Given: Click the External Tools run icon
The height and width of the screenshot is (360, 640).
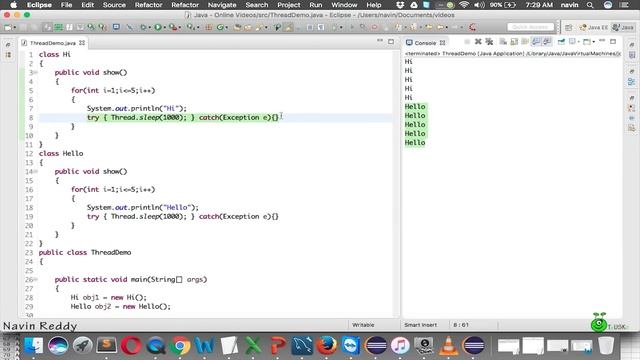Looking at the screenshot, I should tap(173, 27).
